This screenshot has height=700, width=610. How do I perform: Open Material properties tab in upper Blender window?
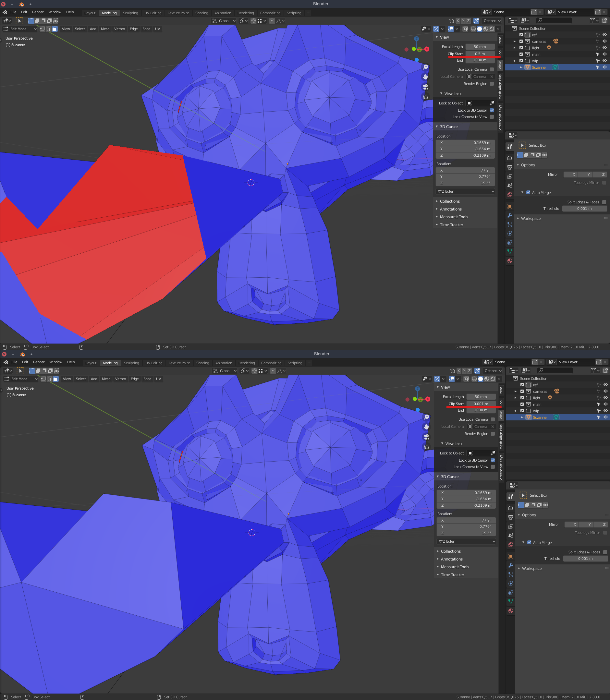[x=510, y=261]
